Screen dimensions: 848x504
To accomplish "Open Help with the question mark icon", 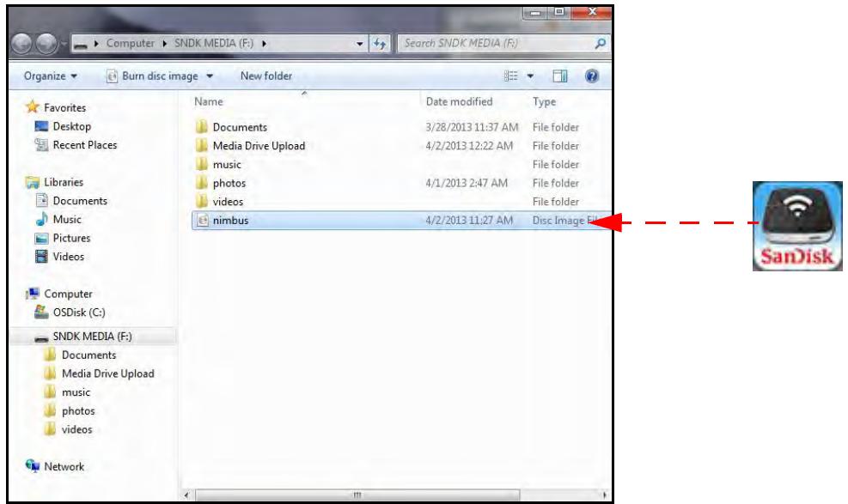I will tap(592, 76).
